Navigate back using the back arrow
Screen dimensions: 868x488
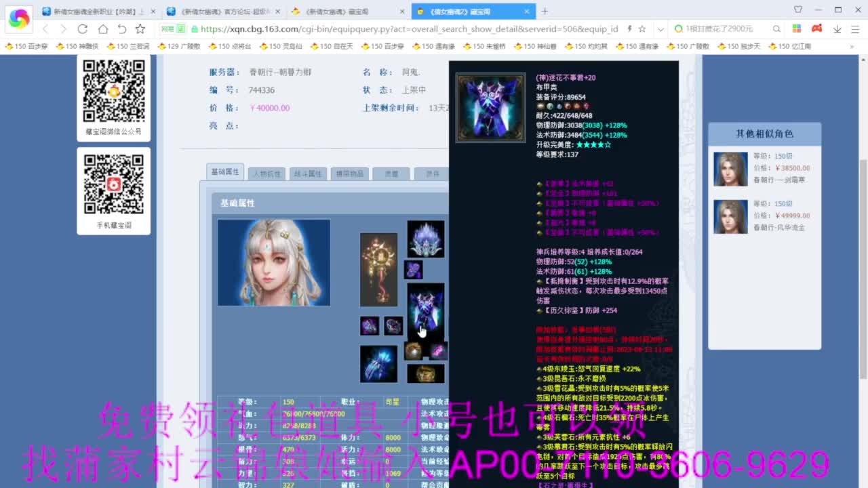(45, 30)
